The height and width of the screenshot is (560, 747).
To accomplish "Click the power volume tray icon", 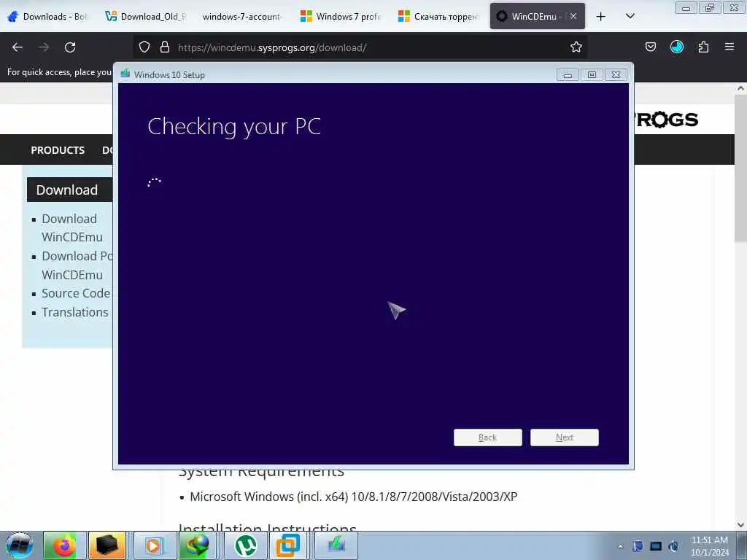I will point(673,546).
